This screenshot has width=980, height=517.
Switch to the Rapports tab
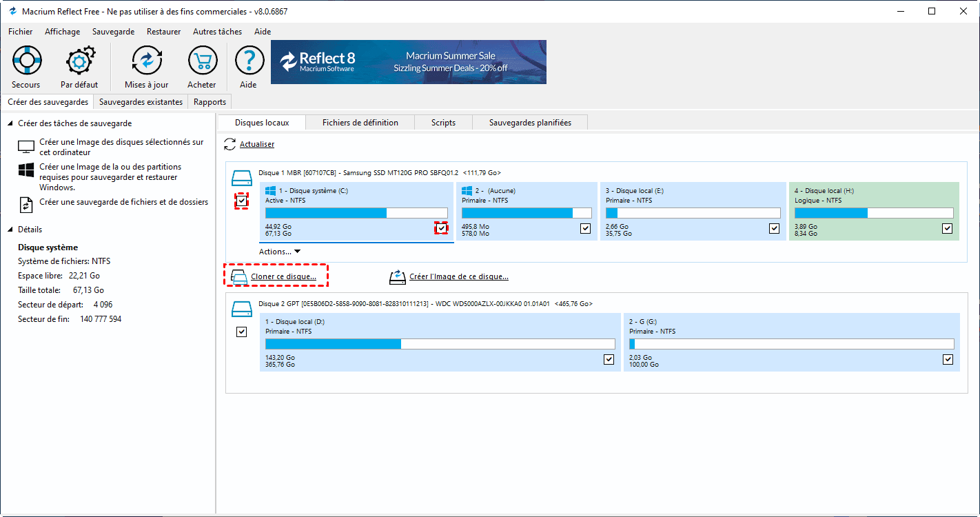tap(210, 102)
